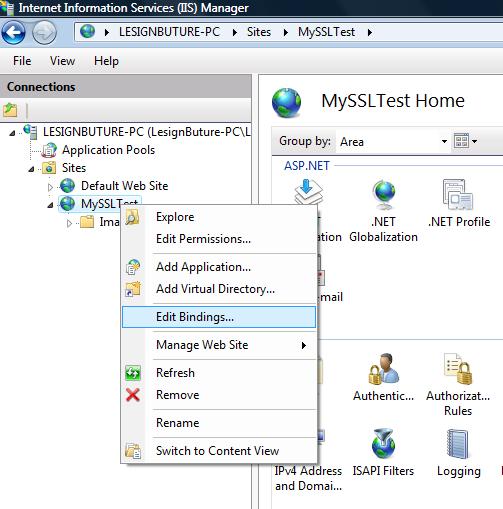
Task: Click the server icon for LESIGNBUTURE-PC
Action: (30, 132)
